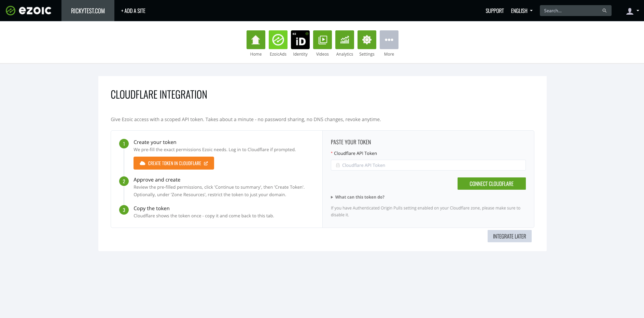Click the 'Copy the token' step heading
The height and width of the screenshot is (318, 644).
[152, 208]
